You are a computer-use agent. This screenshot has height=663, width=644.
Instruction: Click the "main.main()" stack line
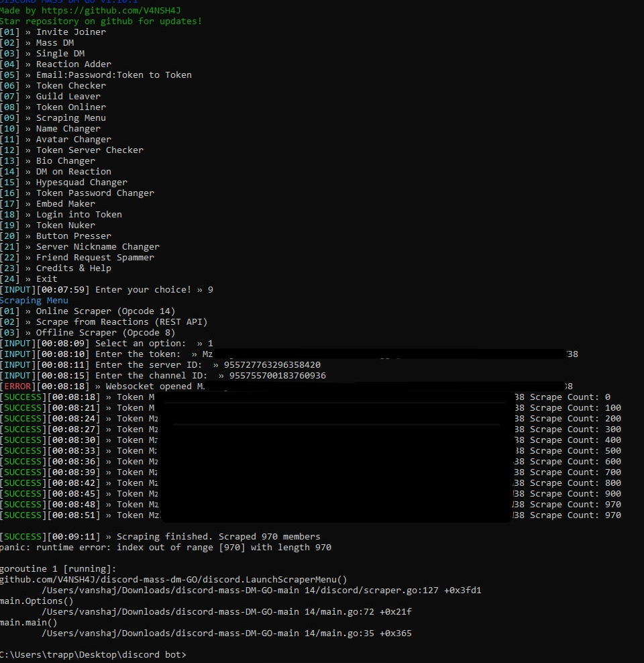pos(29,623)
